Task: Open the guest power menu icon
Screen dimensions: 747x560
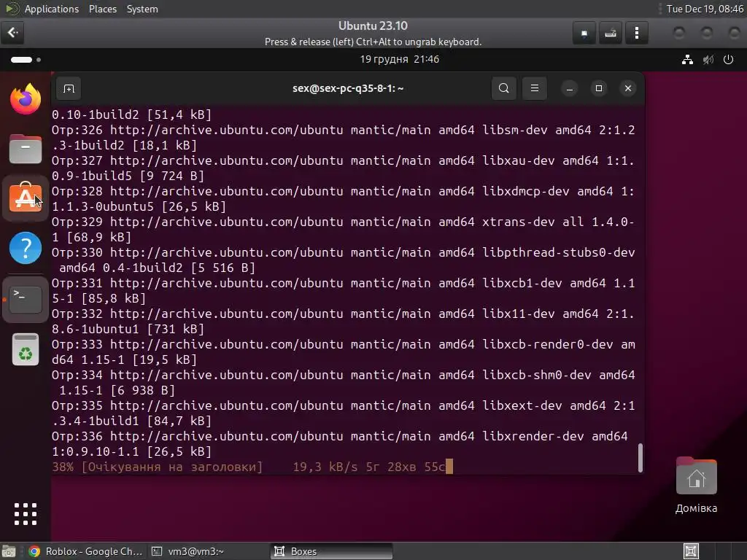Action: pos(729,60)
